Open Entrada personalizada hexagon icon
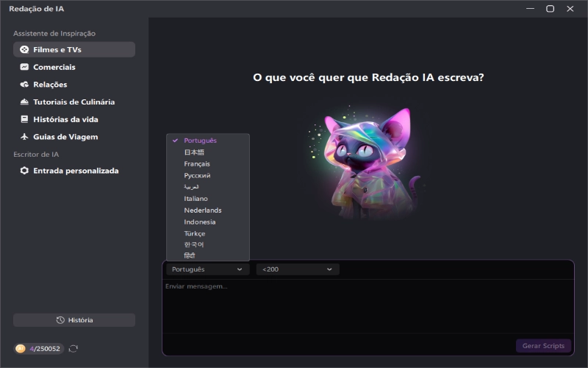Screen dimensions: 588x368 24,171
